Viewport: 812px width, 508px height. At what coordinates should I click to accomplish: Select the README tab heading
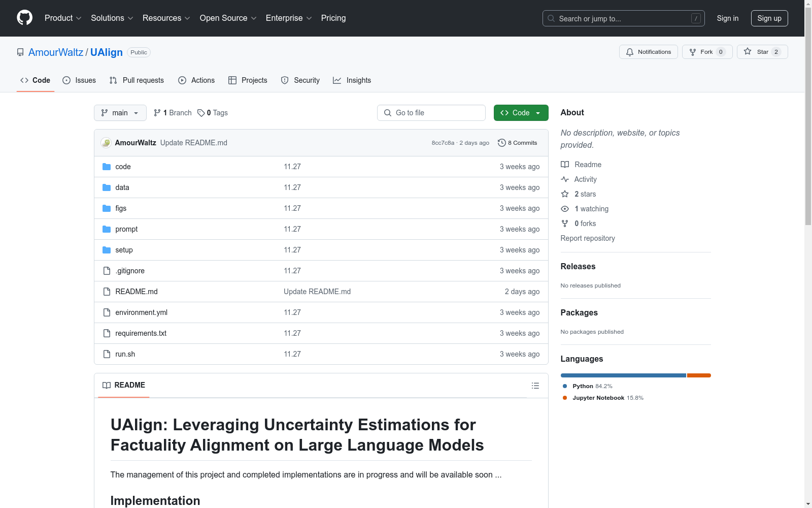coord(124,385)
